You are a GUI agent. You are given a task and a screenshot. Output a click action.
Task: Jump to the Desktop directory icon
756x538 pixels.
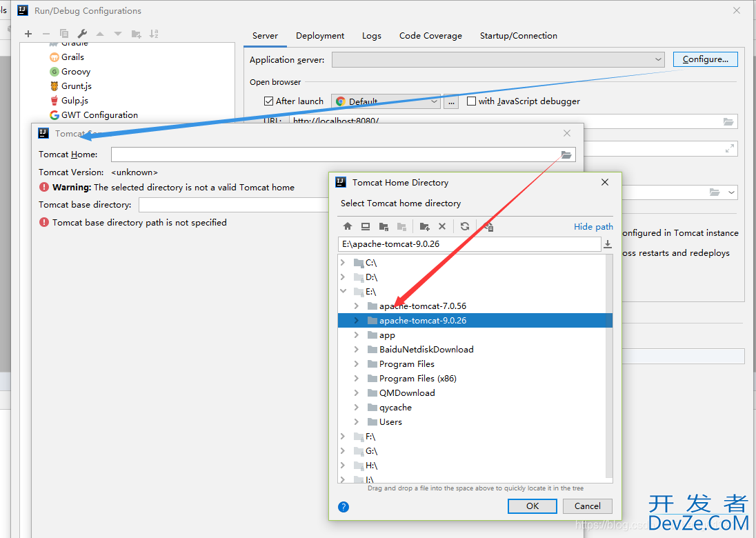point(366,226)
